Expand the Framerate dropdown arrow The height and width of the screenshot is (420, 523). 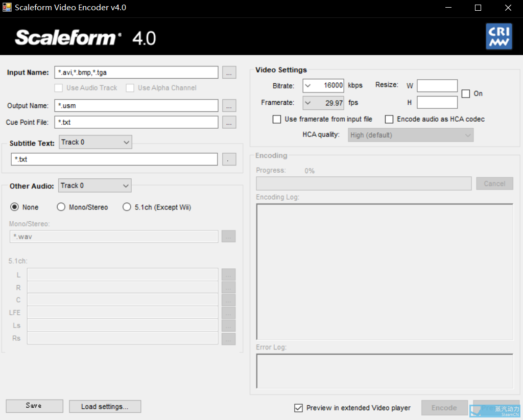pyautogui.click(x=308, y=103)
